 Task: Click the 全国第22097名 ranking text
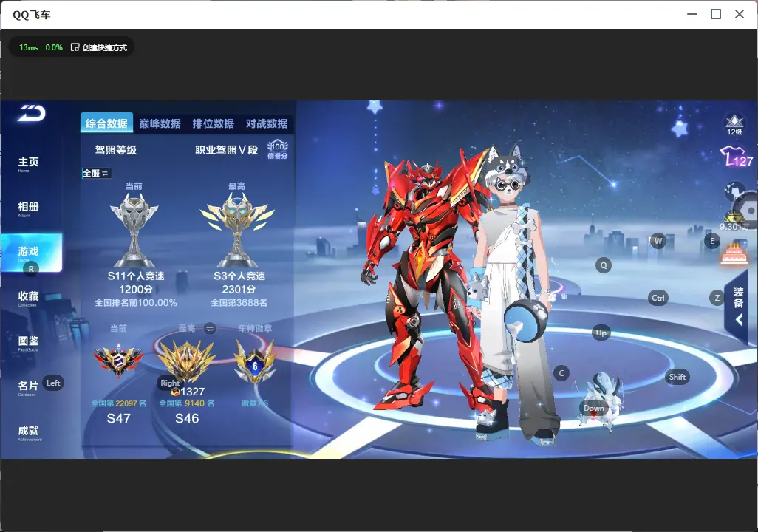[118, 403]
